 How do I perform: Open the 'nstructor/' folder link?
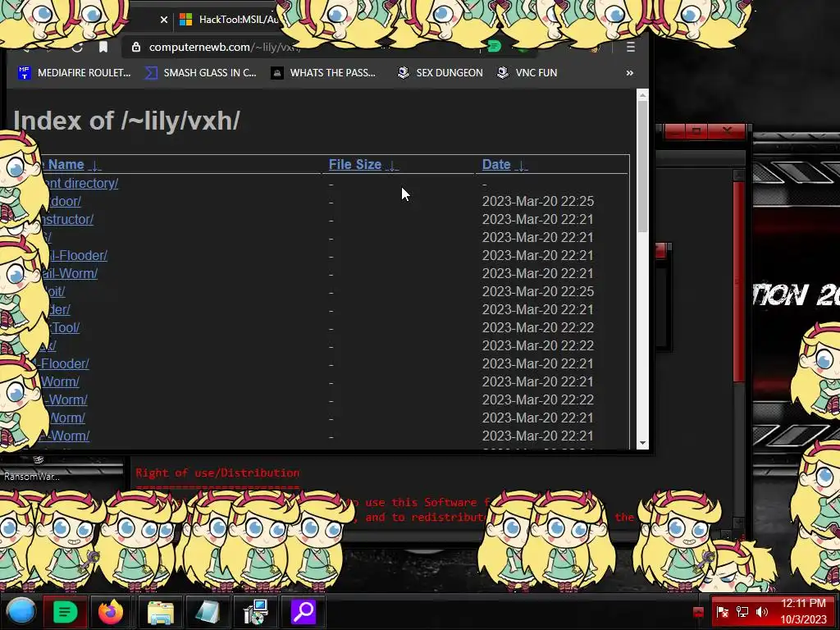click(x=69, y=220)
